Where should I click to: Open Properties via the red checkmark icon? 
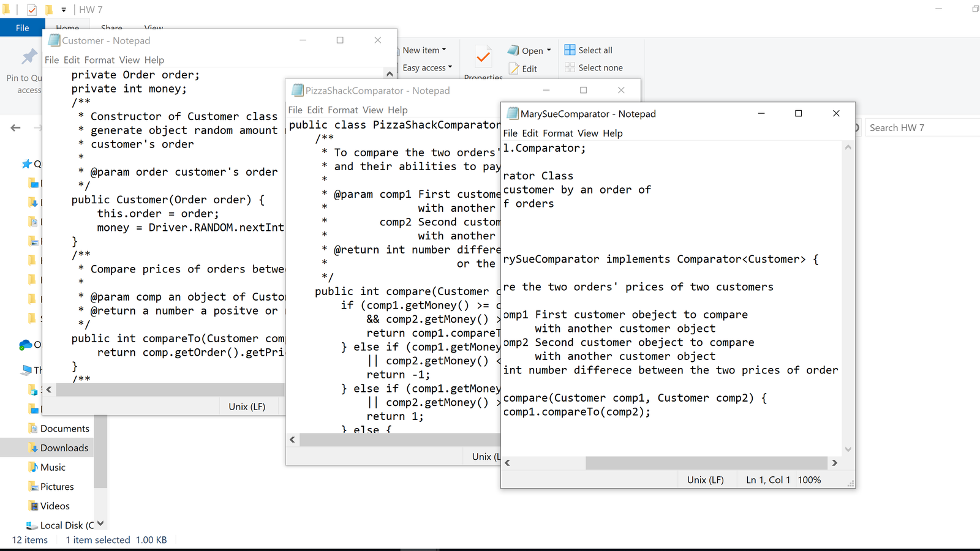click(x=483, y=57)
